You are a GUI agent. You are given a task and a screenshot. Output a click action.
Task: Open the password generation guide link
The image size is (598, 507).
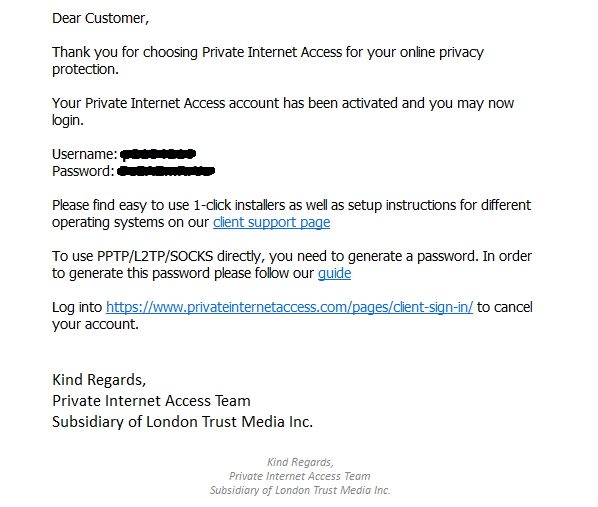(334, 274)
